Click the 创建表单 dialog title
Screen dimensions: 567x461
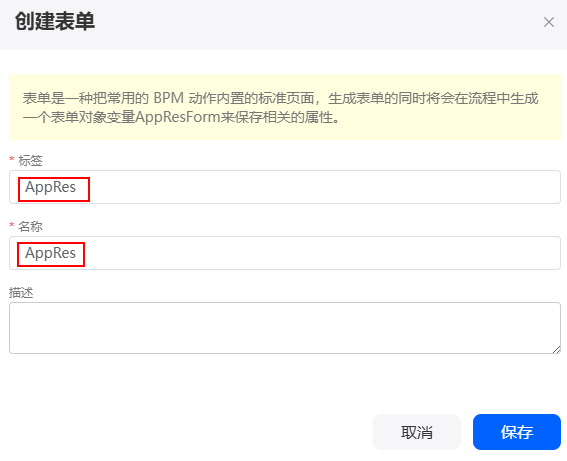[55, 21]
